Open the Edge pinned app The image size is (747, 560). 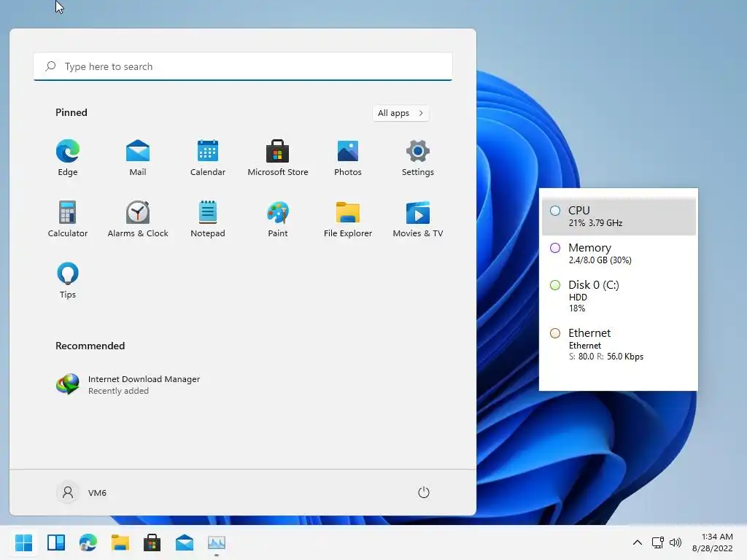(68, 157)
